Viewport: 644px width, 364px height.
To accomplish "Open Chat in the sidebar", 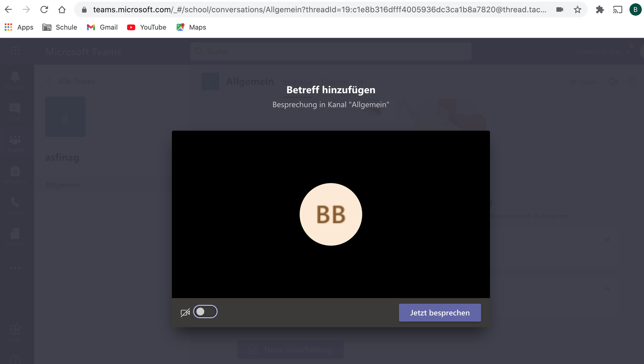I will click(15, 112).
